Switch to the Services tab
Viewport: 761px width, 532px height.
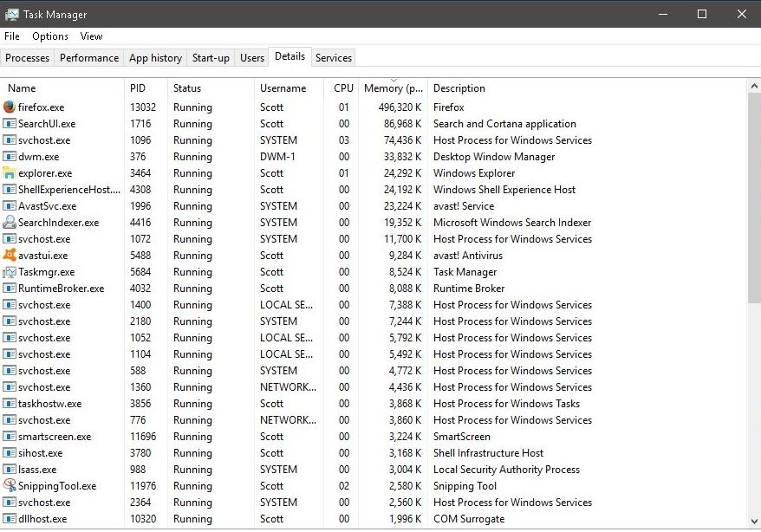(x=334, y=58)
